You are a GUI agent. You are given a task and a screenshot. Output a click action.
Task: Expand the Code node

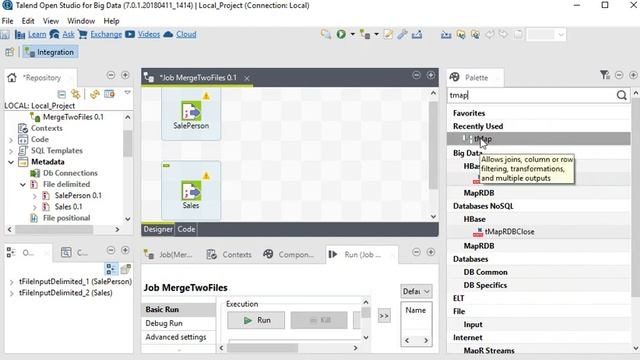tap(11, 140)
